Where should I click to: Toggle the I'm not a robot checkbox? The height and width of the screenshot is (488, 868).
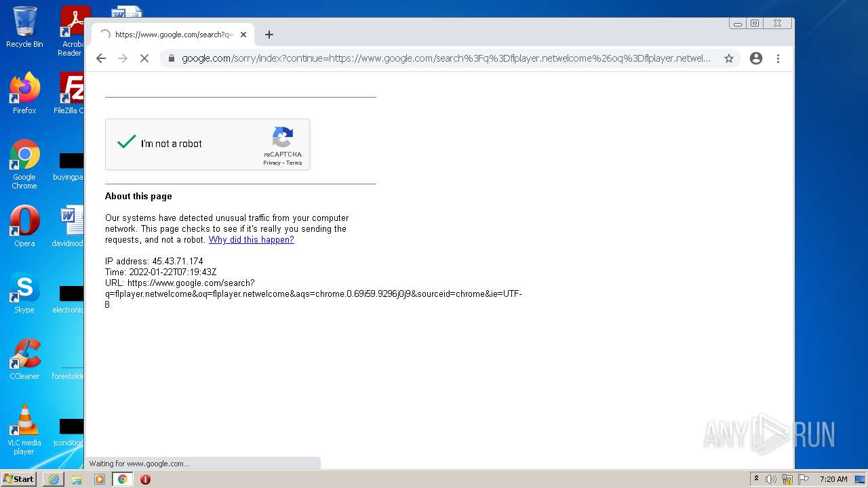[x=127, y=142]
